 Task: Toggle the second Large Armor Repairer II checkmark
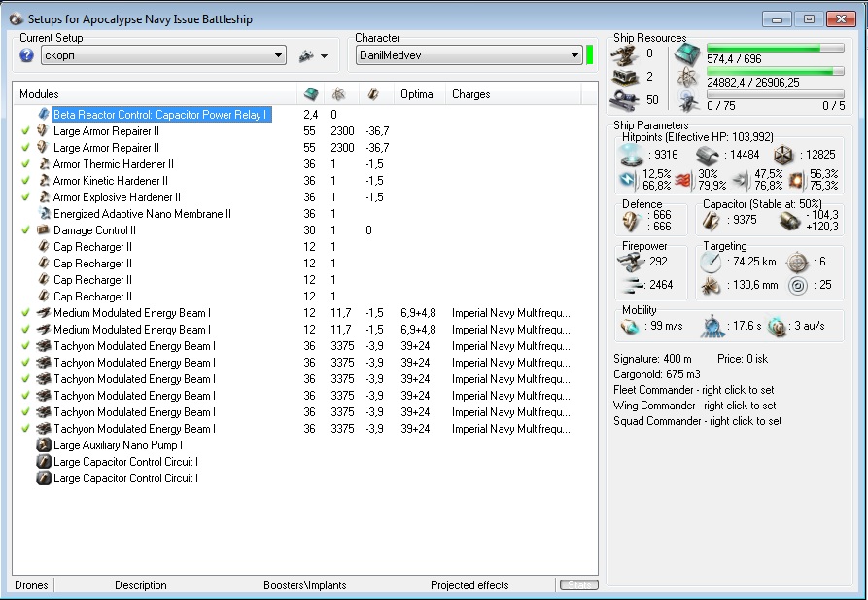pos(25,148)
